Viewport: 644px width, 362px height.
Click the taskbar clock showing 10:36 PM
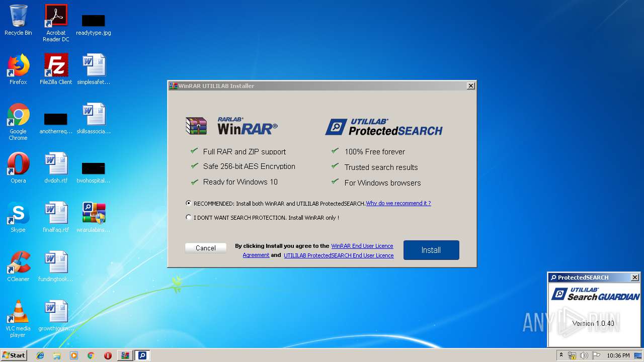(x=618, y=355)
